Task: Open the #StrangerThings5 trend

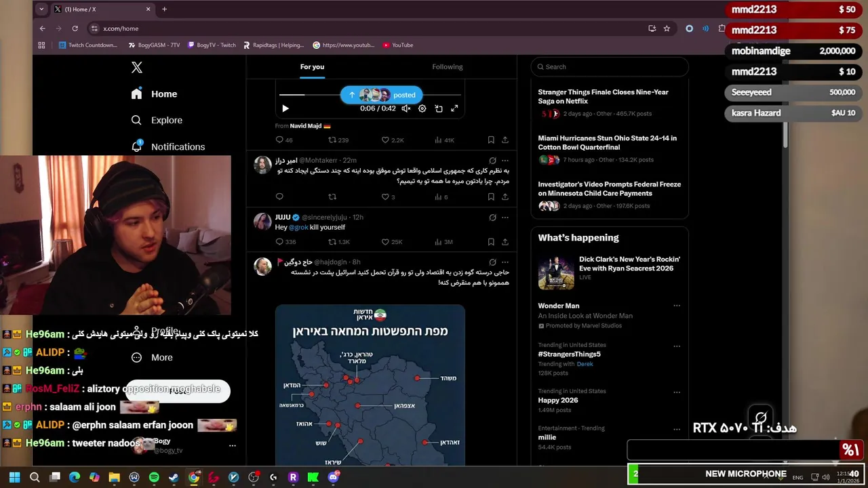Action: coord(569,354)
